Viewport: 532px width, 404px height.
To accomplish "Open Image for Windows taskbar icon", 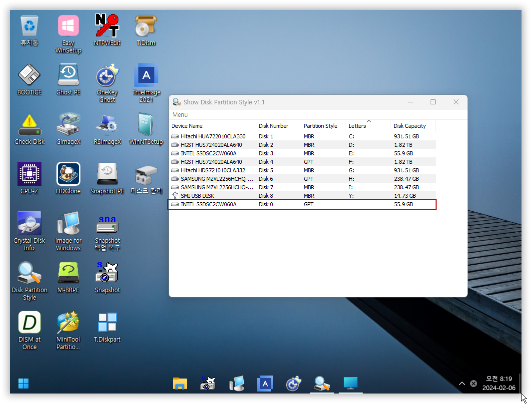I will pos(236,384).
